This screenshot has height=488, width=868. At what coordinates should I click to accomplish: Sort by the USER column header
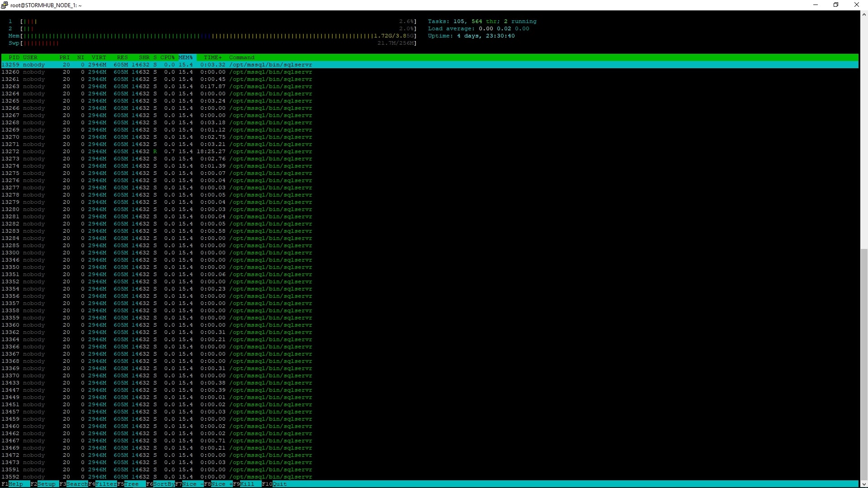[30, 57]
